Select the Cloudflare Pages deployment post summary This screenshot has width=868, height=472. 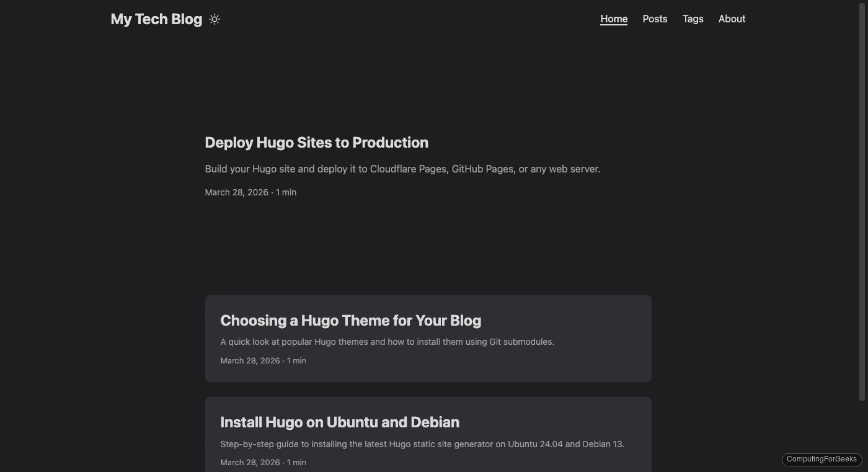pyautogui.click(x=402, y=169)
